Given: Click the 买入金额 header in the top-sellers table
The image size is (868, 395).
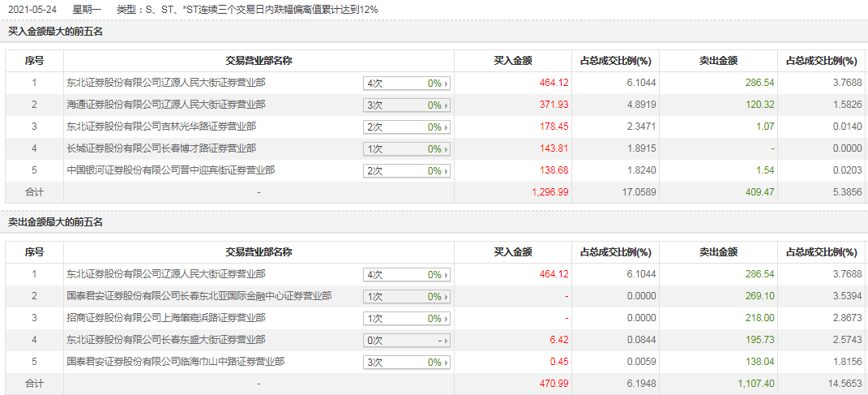Looking at the screenshot, I should pos(512,252).
